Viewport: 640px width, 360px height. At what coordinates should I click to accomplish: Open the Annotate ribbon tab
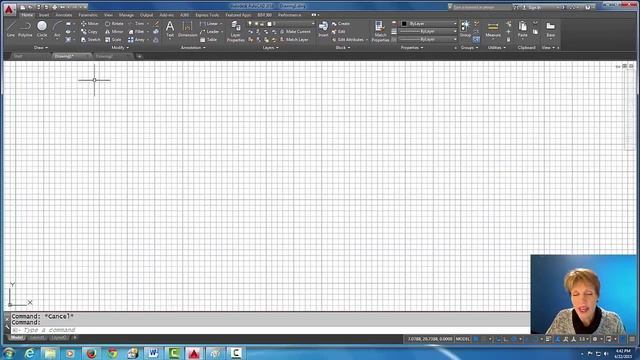click(x=64, y=15)
